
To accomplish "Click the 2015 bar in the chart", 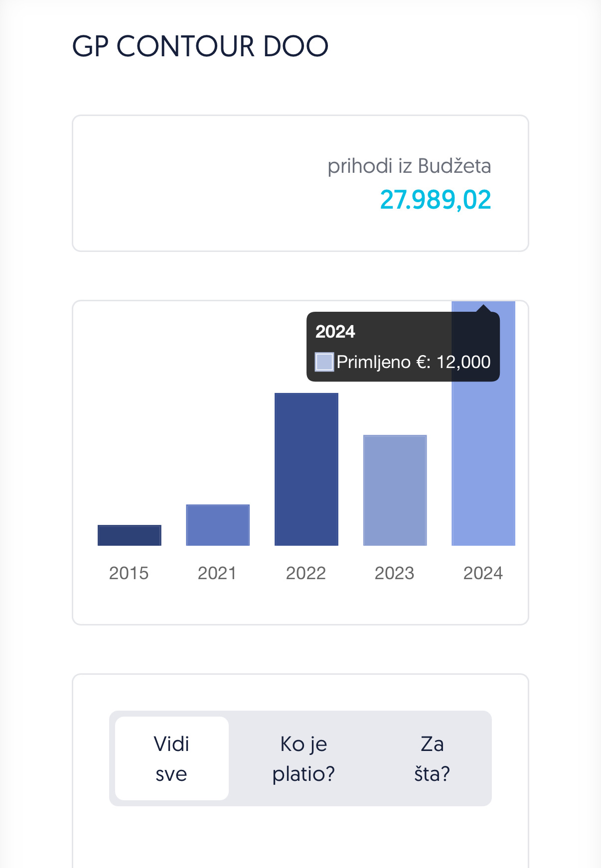I will 130,535.
